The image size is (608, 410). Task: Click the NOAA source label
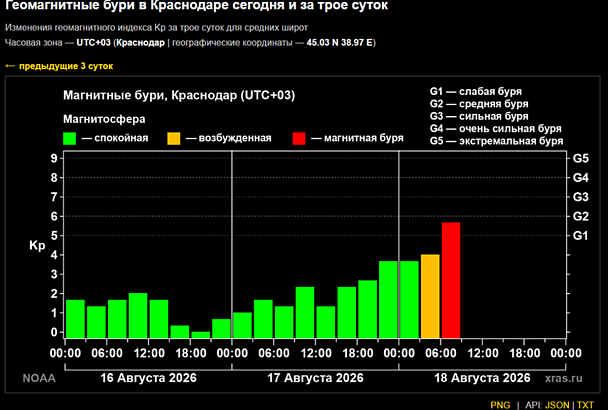click(39, 378)
